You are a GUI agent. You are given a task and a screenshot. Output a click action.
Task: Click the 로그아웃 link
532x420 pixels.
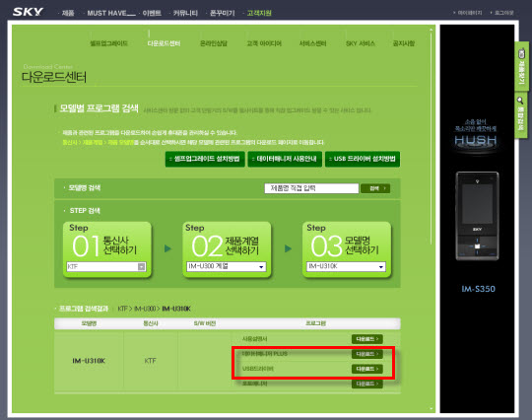(x=504, y=13)
